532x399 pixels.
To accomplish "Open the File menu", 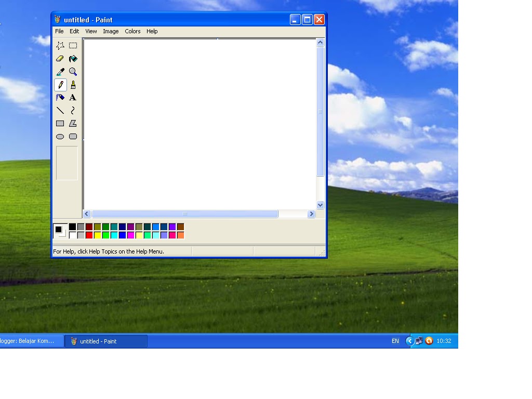I will [59, 31].
